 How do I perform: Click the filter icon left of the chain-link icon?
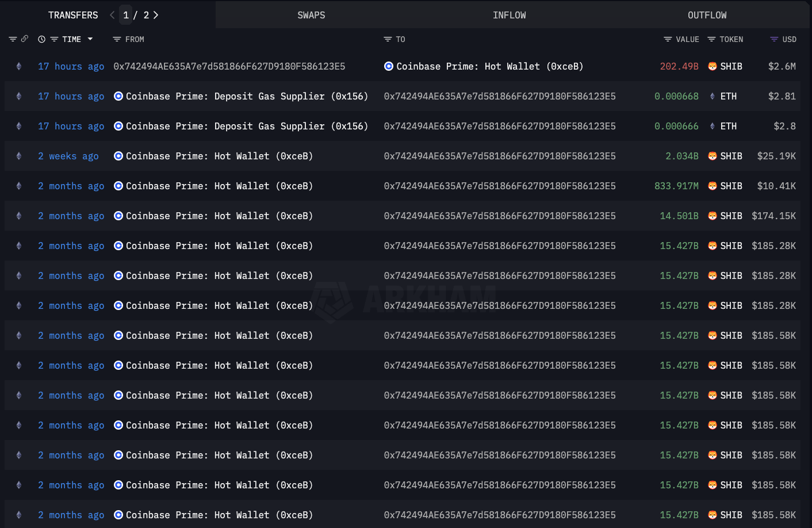(13, 39)
